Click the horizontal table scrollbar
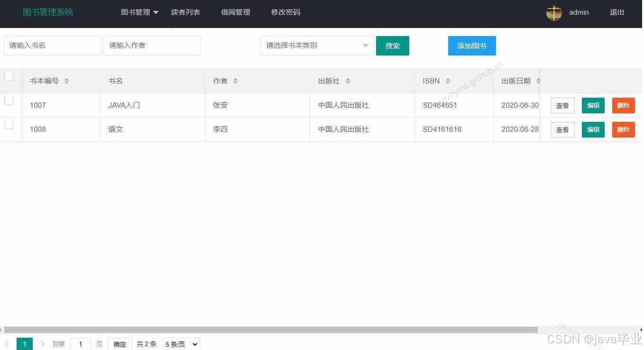Image resolution: width=644 pixels, height=350 pixels. [270, 330]
